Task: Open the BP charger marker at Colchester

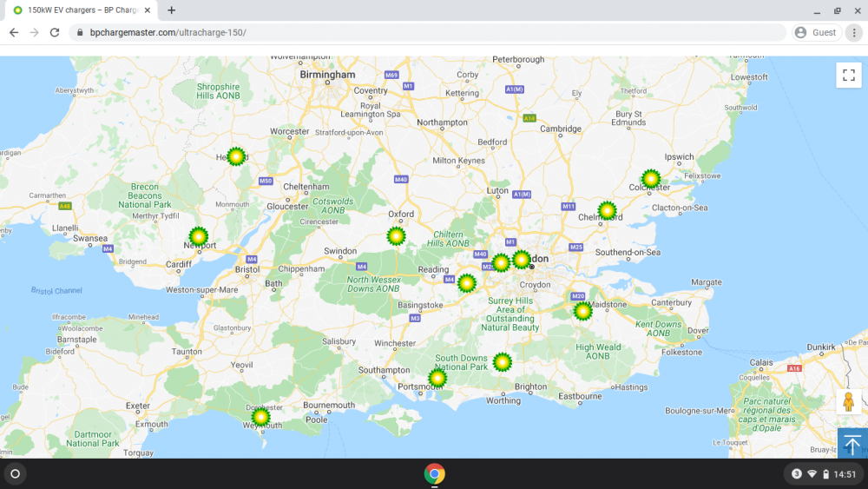Action: click(x=651, y=179)
